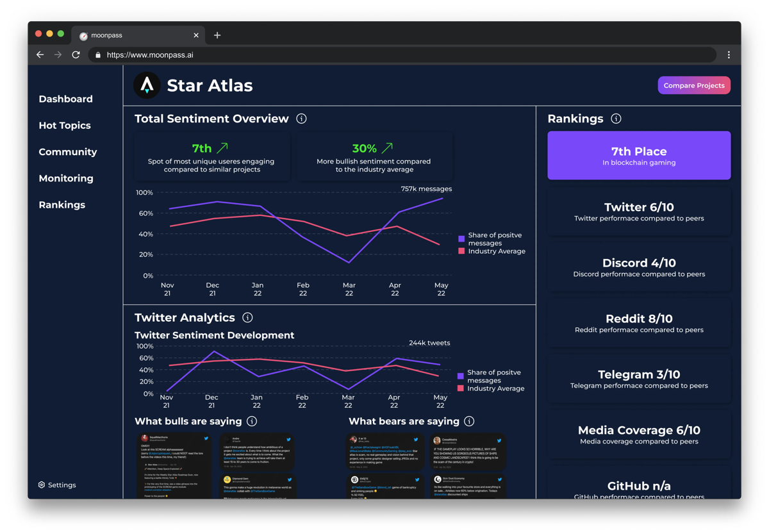The width and height of the screenshot is (769, 532).
Task: Open Dashboard in the sidebar
Action: [x=66, y=99]
